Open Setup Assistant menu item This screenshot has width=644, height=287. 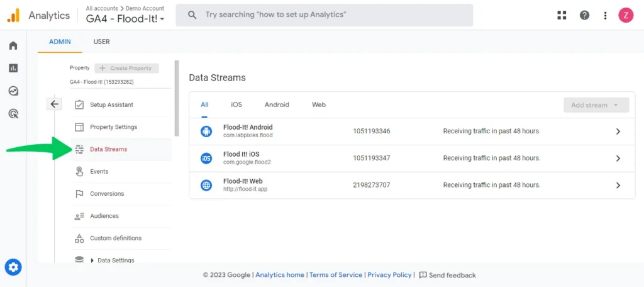tap(121, 105)
